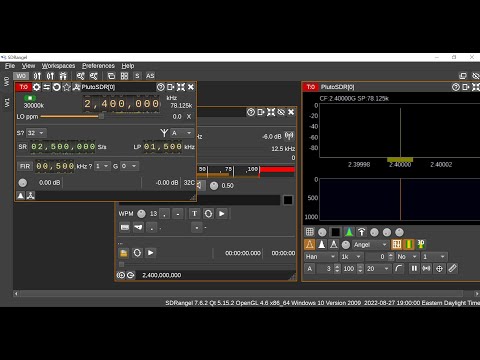This screenshot has width=480, height=360.
Task: Click the tile sub-windows toolbar icon
Action: [x=124, y=76]
